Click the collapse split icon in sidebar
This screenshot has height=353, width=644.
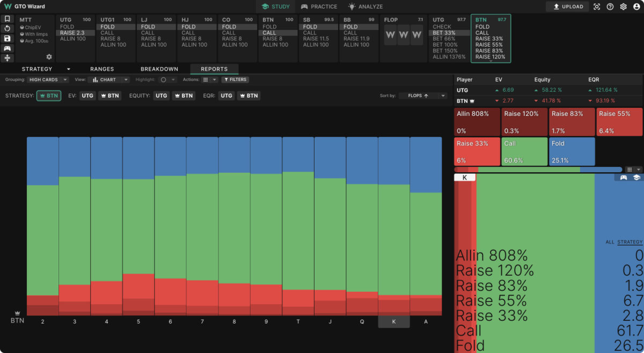(7, 58)
